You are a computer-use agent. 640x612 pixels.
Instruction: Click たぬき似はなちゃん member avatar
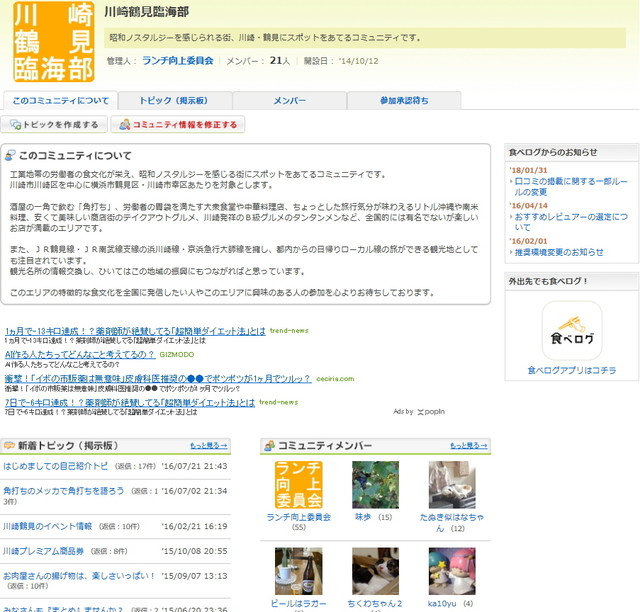point(452,485)
